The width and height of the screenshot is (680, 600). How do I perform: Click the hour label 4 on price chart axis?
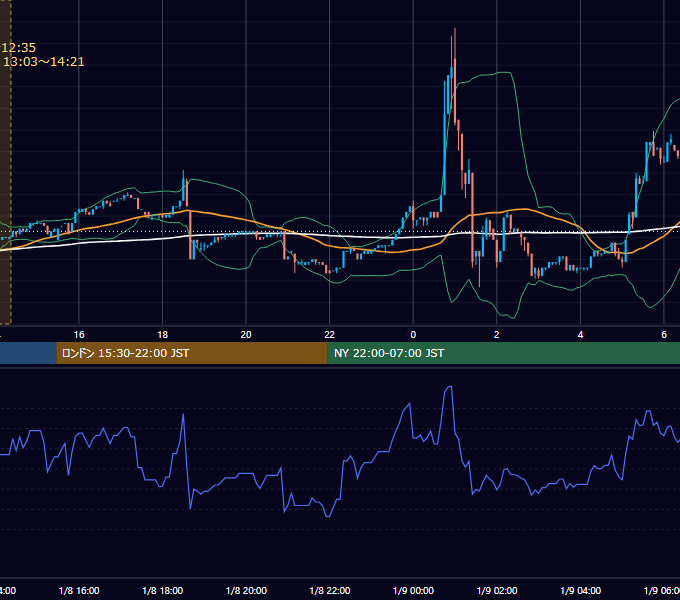[x=580, y=335]
